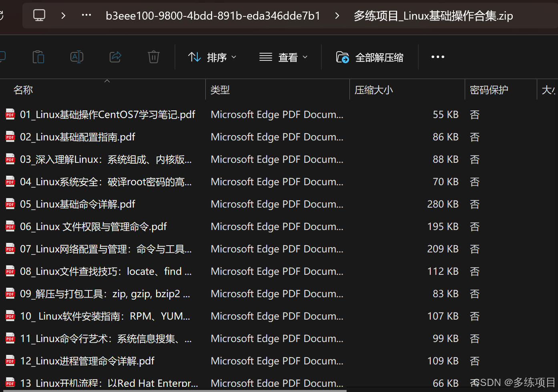
Task: Select file name 02_Linux基础配置指南.pdf
Action: [x=78, y=137]
